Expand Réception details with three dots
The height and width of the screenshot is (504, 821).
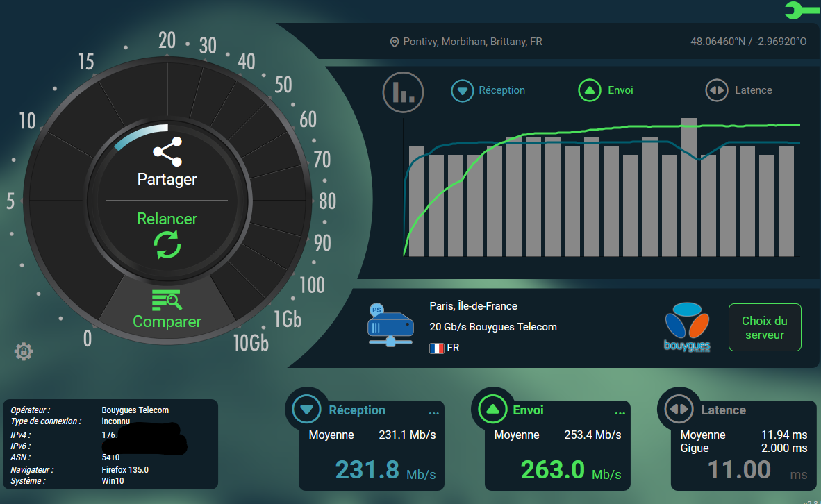point(433,413)
